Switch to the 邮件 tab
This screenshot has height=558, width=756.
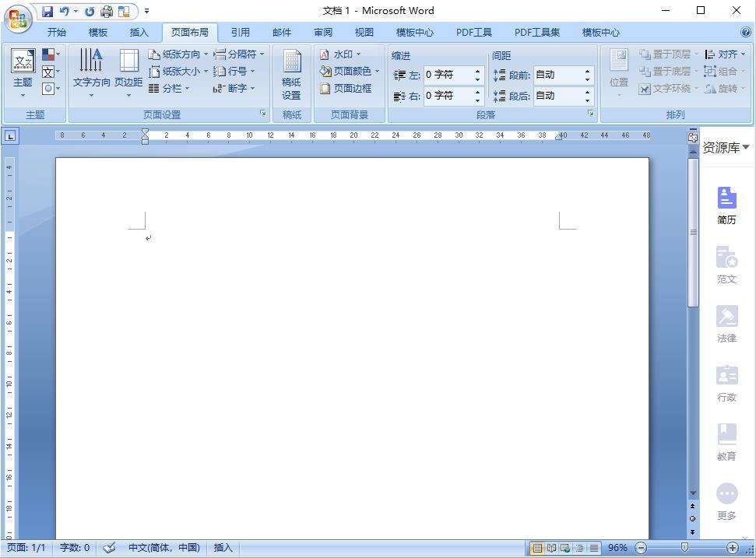pyautogui.click(x=282, y=32)
